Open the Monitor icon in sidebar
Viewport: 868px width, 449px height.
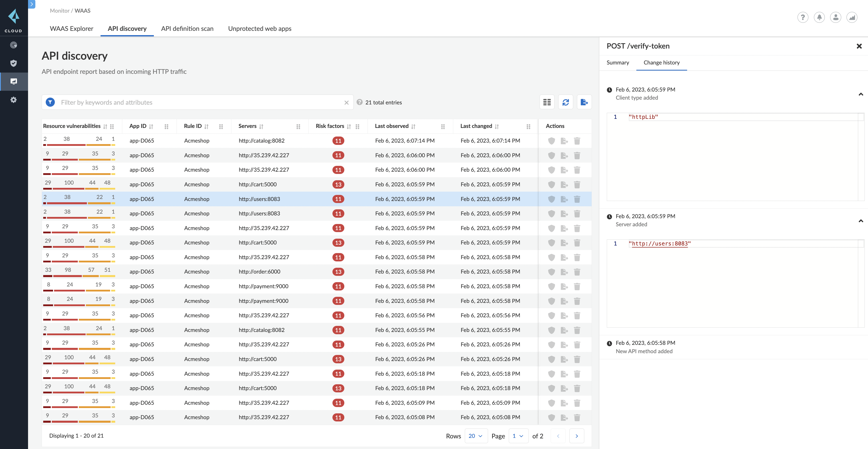[13, 81]
